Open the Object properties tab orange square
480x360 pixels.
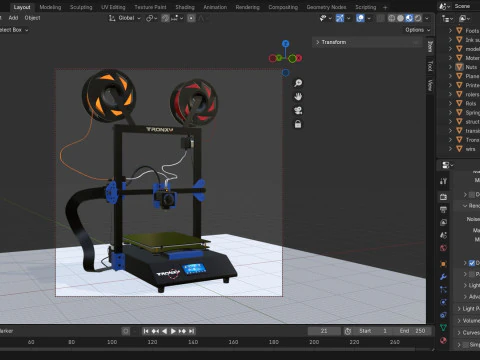click(x=443, y=264)
